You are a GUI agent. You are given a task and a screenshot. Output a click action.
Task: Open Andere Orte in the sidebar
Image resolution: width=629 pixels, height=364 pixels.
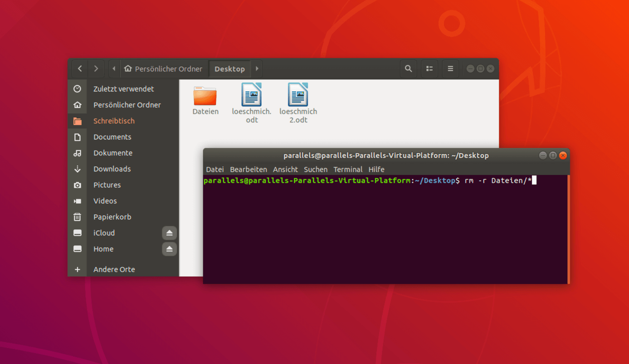(x=114, y=269)
